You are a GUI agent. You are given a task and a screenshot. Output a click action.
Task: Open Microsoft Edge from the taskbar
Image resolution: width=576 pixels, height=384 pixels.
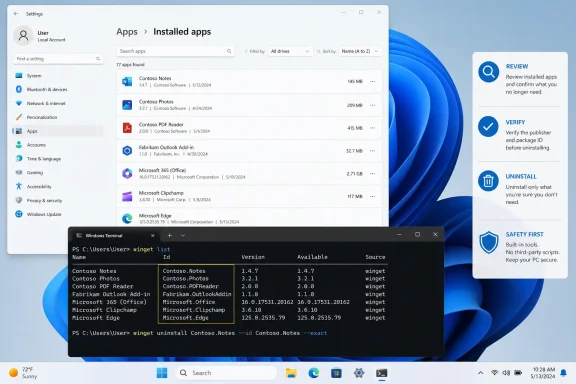[314, 373]
